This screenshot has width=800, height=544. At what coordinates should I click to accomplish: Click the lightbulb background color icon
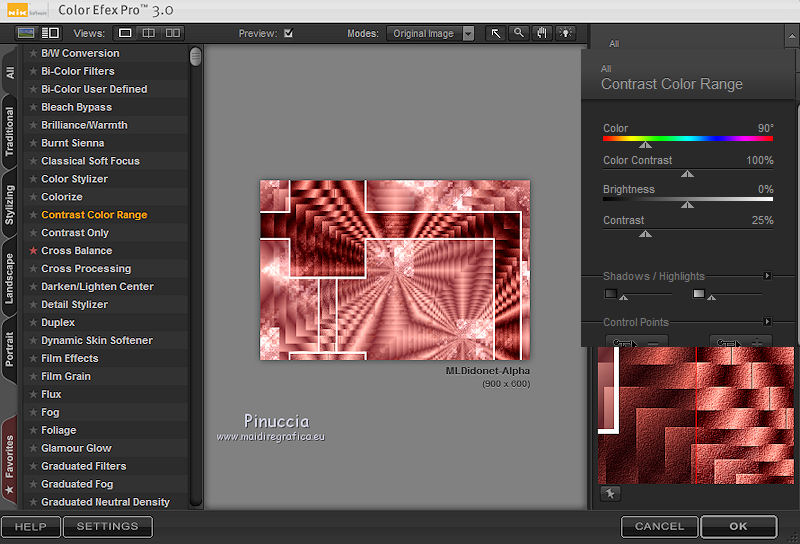coord(566,33)
